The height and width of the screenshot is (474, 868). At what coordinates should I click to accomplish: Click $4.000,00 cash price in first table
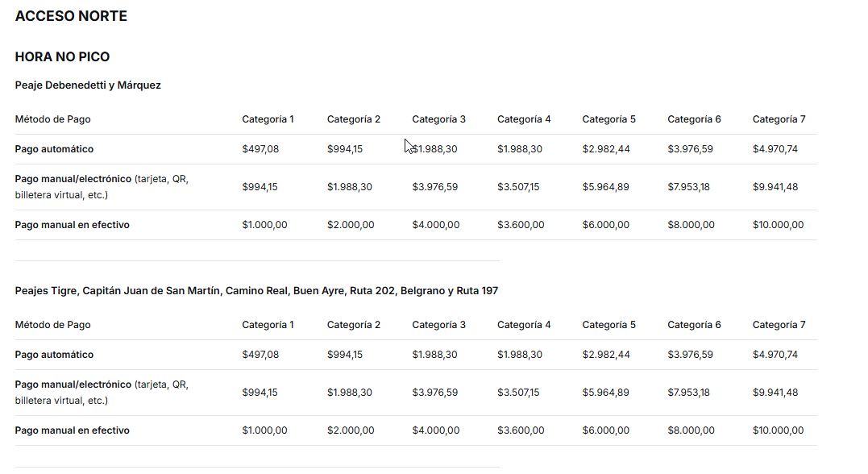click(x=436, y=225)
